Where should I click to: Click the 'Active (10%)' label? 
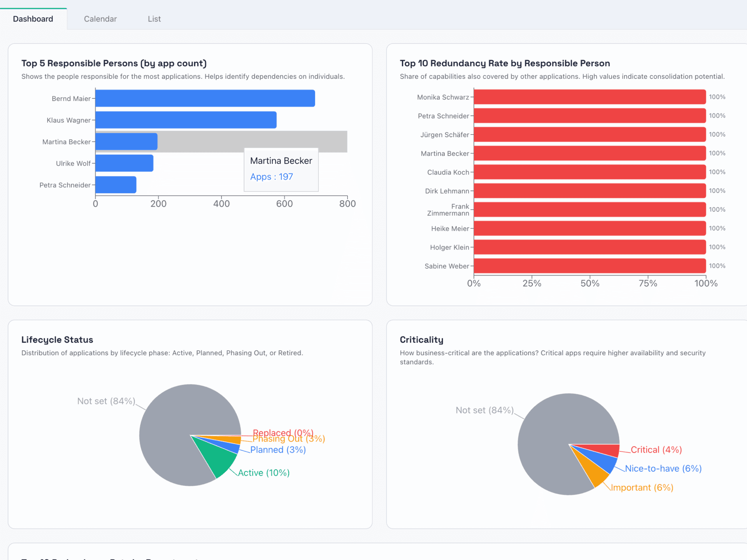click(264, 473)
